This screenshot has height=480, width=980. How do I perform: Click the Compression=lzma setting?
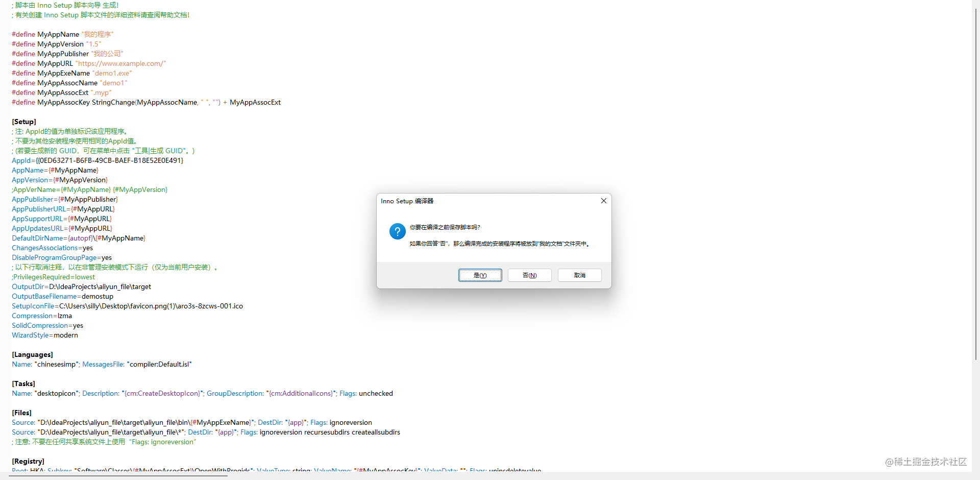click(x=42, y=316)
